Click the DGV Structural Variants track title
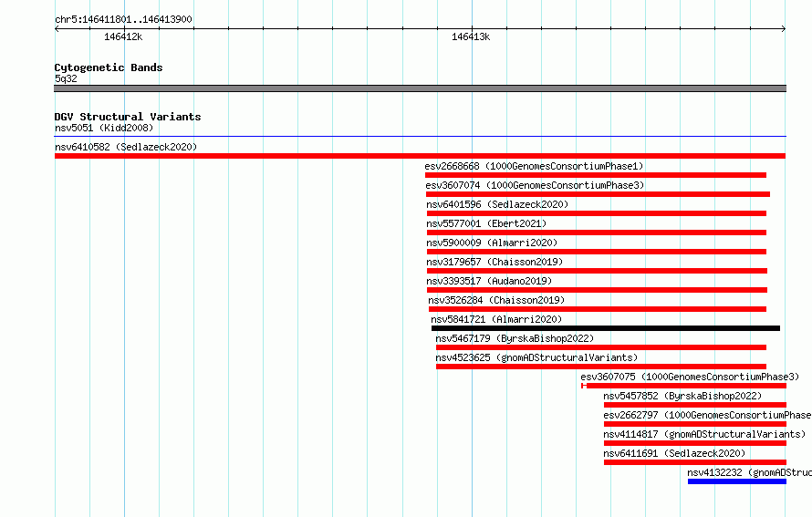Viewport: 812px width, 517px height. click(x=128, y=117)
